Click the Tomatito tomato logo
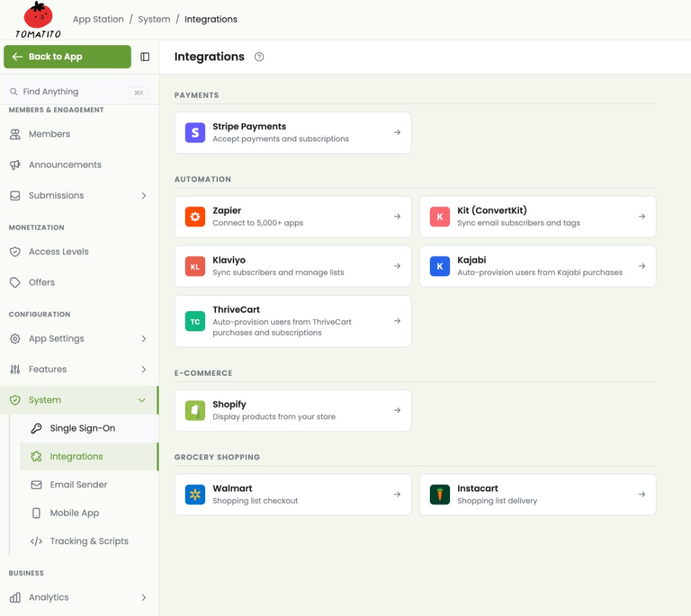691x616 pixels. point(38,20)
